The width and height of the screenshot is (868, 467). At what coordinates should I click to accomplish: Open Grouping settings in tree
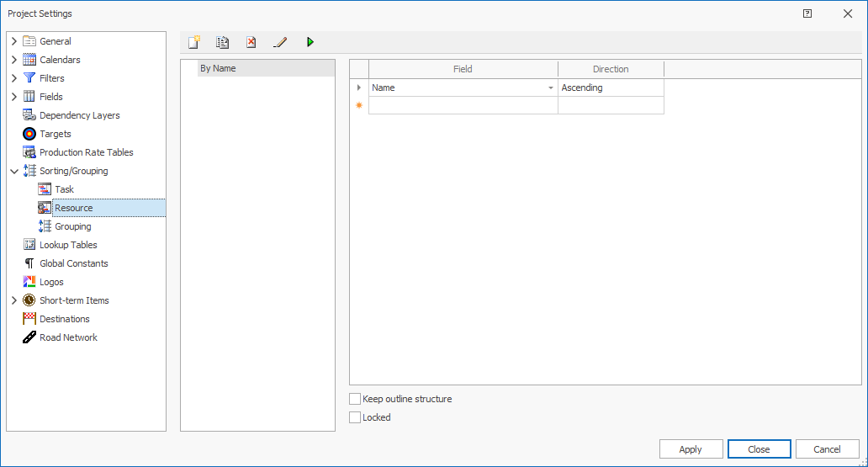pyautogui.click(x=72, y=226)
